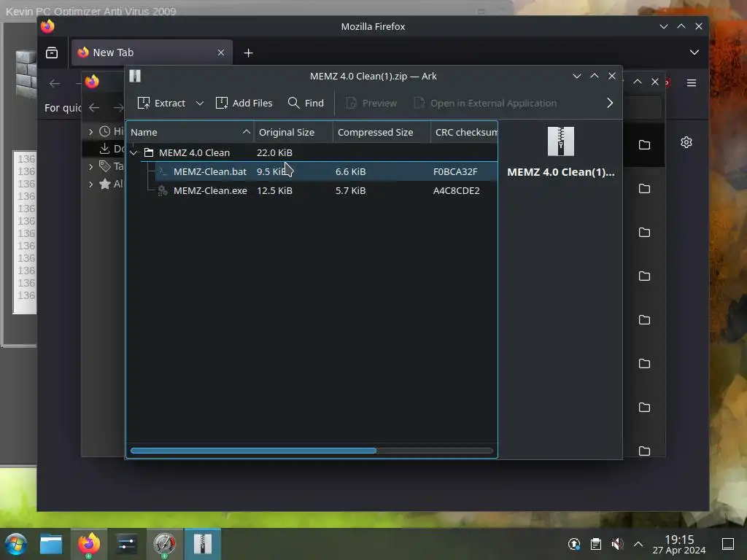Click Ark window icon in title bar
The image size is (747, 560).
click(135, 76)
